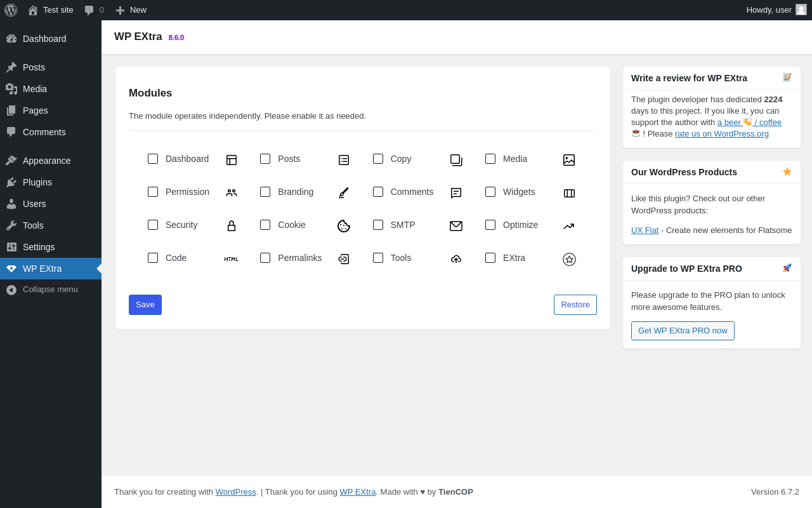Go to Media in the sidebar
This screenshot has height=508, width=812.
[x=51, y=89]
